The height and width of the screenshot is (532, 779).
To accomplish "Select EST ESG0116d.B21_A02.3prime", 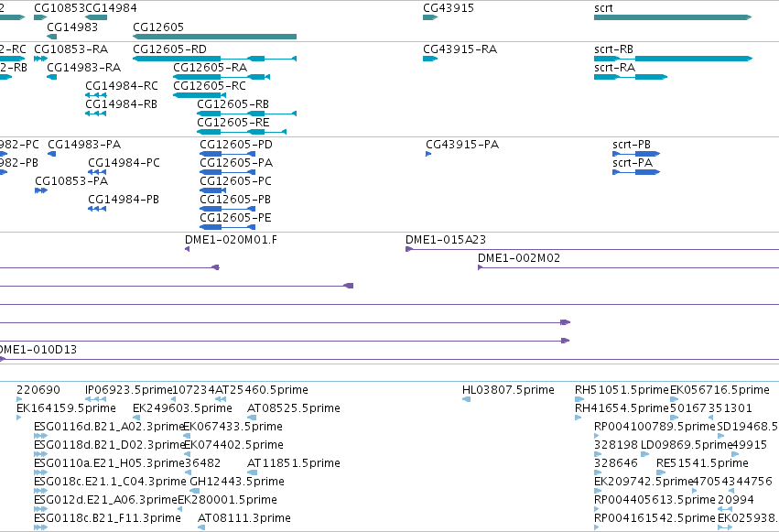I will [x=41, y=436].
